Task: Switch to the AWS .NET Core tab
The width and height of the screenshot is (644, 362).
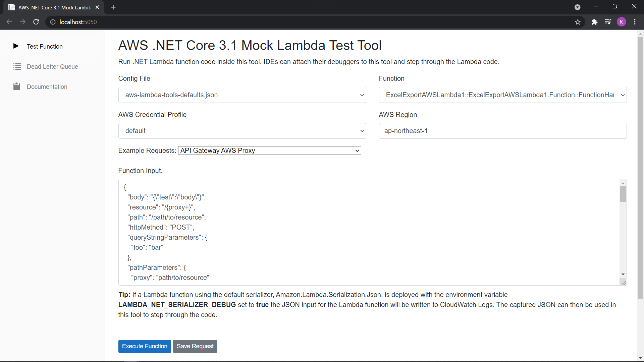Action: (x=54, y=7)
